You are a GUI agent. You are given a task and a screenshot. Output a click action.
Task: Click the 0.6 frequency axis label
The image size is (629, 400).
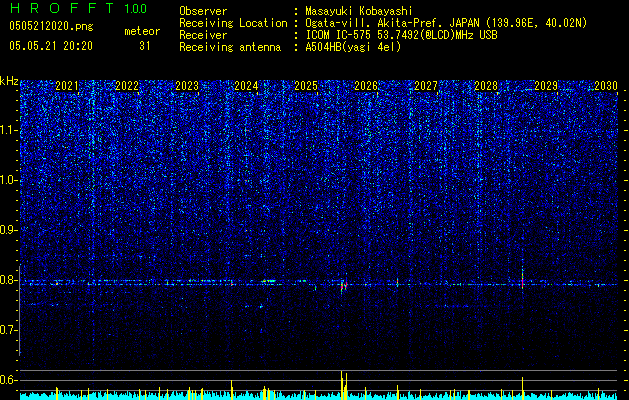pos(9,380)
